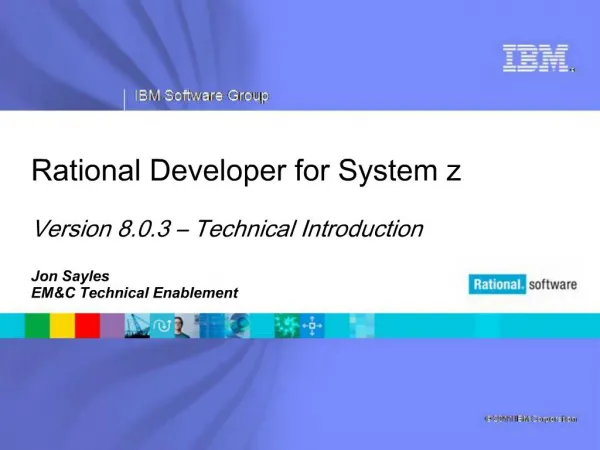Click the curved arrow icon tile
Screen dimensions: 600x450
[x=162, y=326]
